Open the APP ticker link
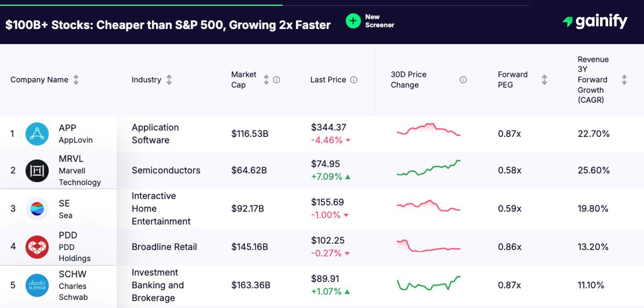644x308 pixels. [68, 128]
